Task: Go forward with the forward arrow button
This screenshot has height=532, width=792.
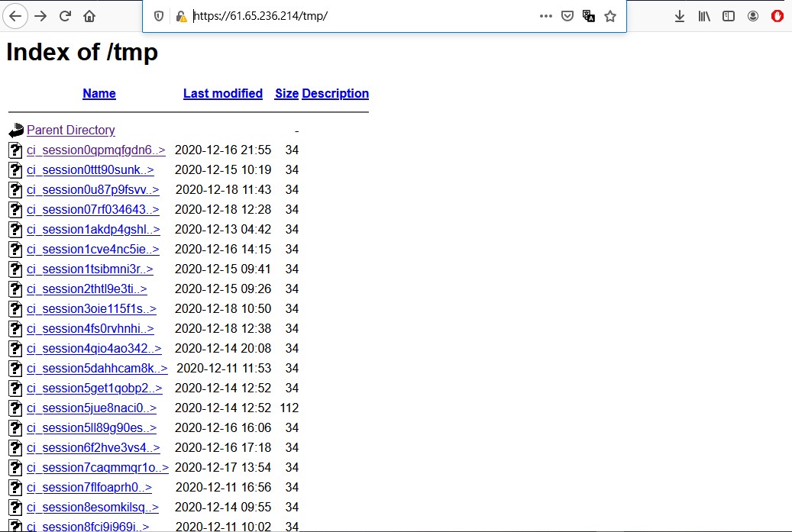Action: tap(40, 16)
